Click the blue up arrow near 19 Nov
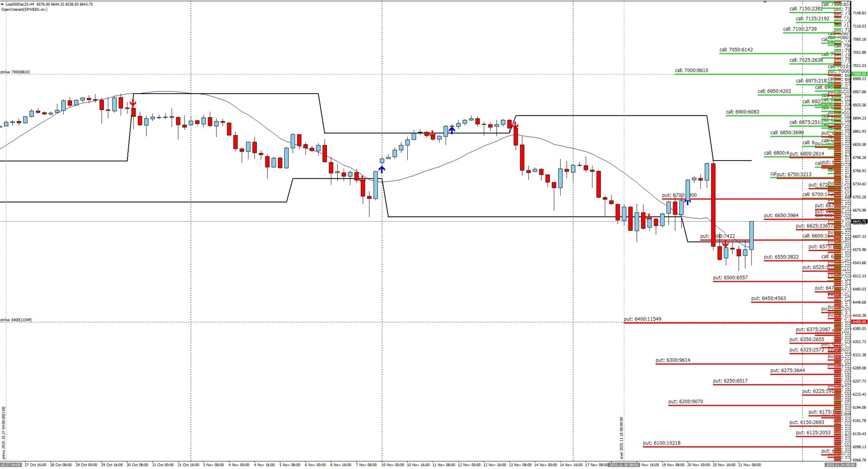Image resolution: width=868 pixels, height=469 pixels. click(687, 201)
